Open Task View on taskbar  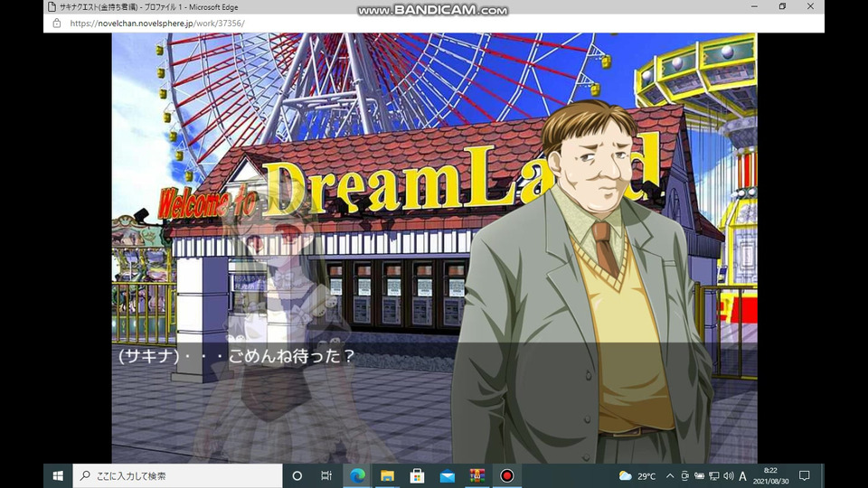pos(326,476)
